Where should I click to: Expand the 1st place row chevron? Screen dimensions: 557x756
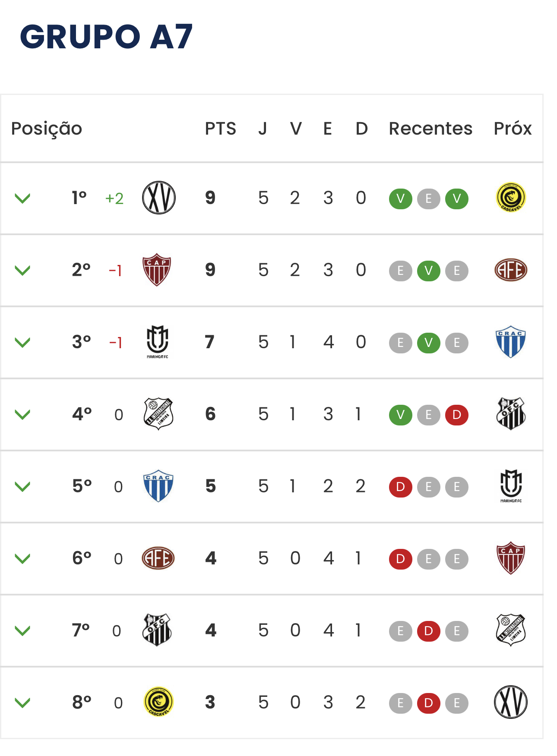pyautogui.click(x=22, y=198)
